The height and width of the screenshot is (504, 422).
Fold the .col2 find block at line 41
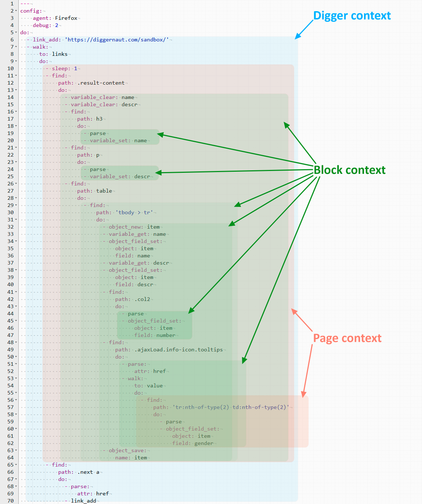tap(16, 292)
